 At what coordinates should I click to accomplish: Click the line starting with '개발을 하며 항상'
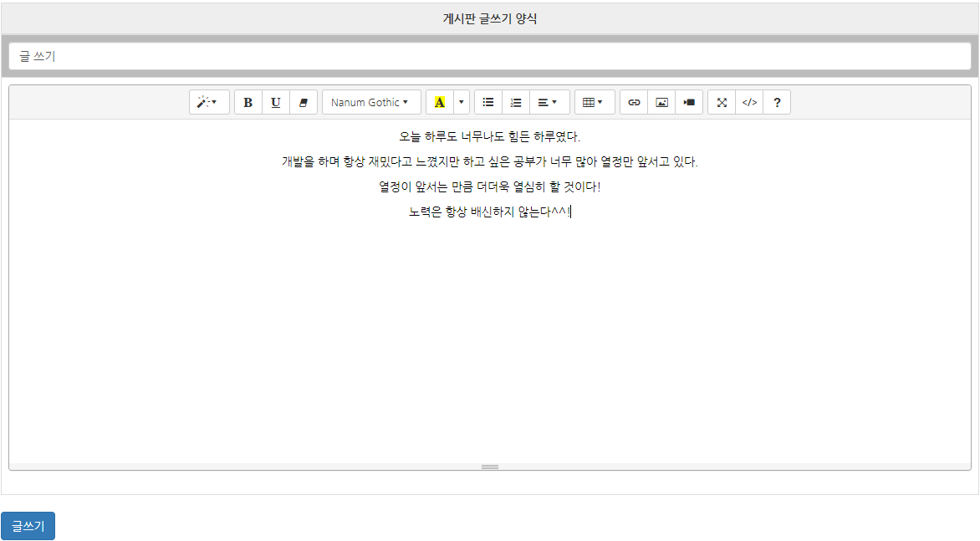point(489,162)
